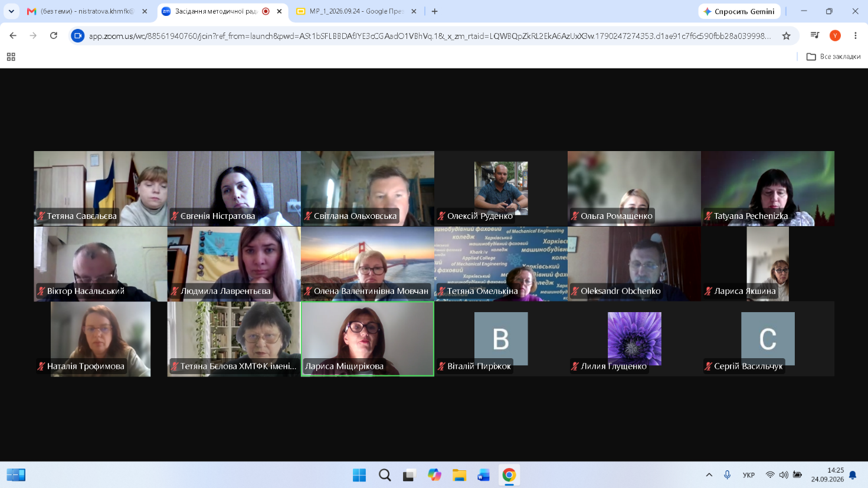Open the Chrome three-dot menu
Image resolution: width=868 pixels, height=488 pixels.
click(x=855, y=35)
